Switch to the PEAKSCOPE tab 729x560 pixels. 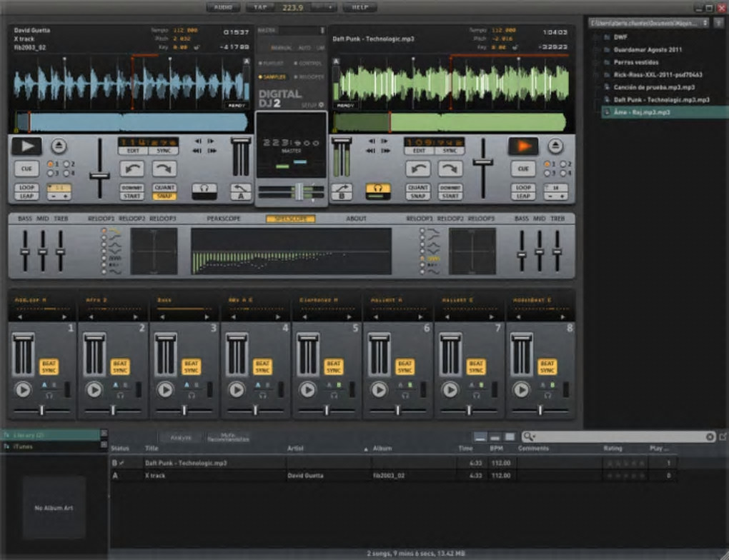[x=224, y=219]
